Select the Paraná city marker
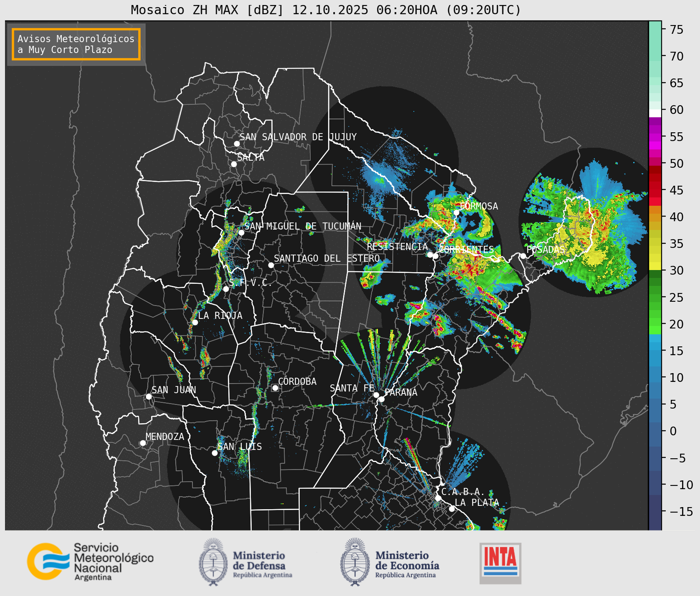Viewport: 700px width, 596px height. tap(382, 399)
